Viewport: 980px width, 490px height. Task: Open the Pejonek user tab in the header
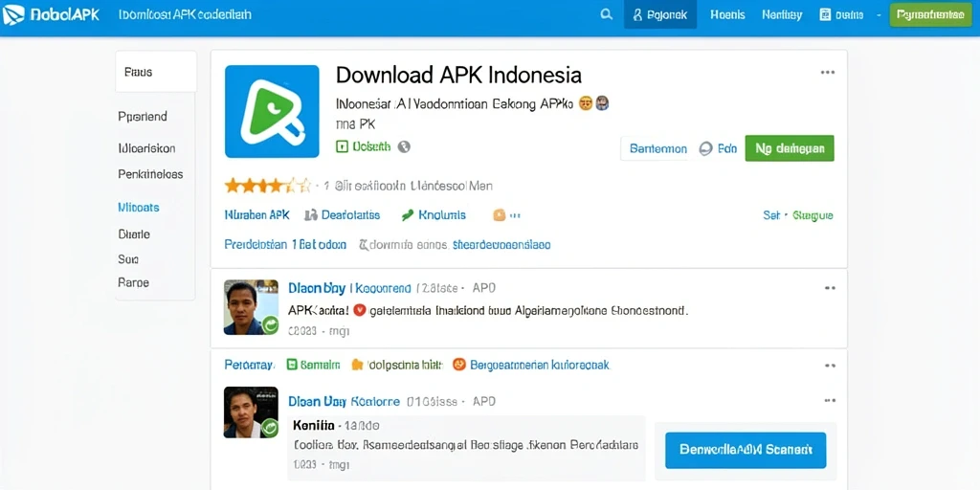pyautogui.click(x=660, y=15)
